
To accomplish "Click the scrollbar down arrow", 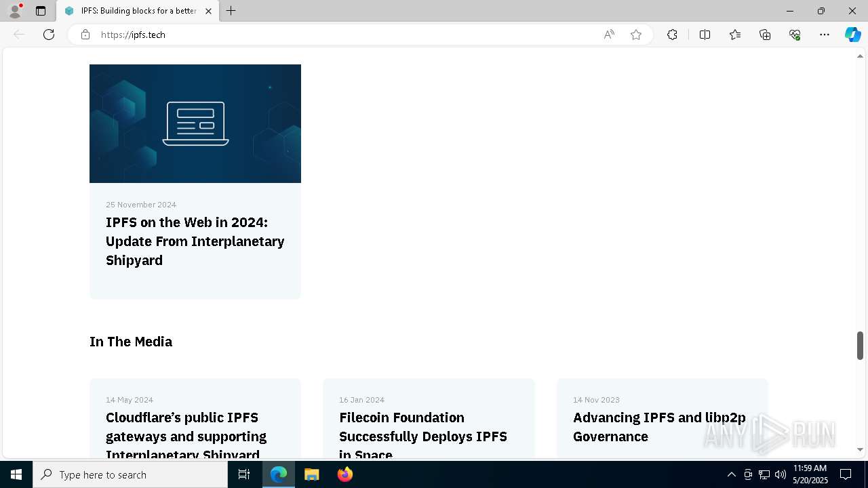I will (861, 449).
